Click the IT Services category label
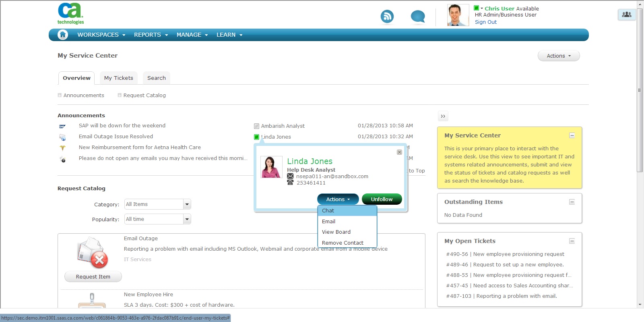 click(138, 260)
